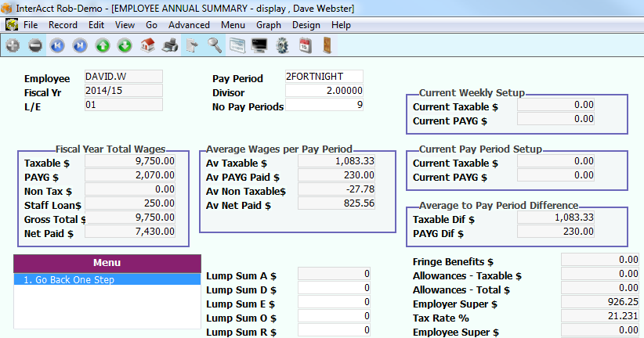Go to home using house icon

click(147, 45)
